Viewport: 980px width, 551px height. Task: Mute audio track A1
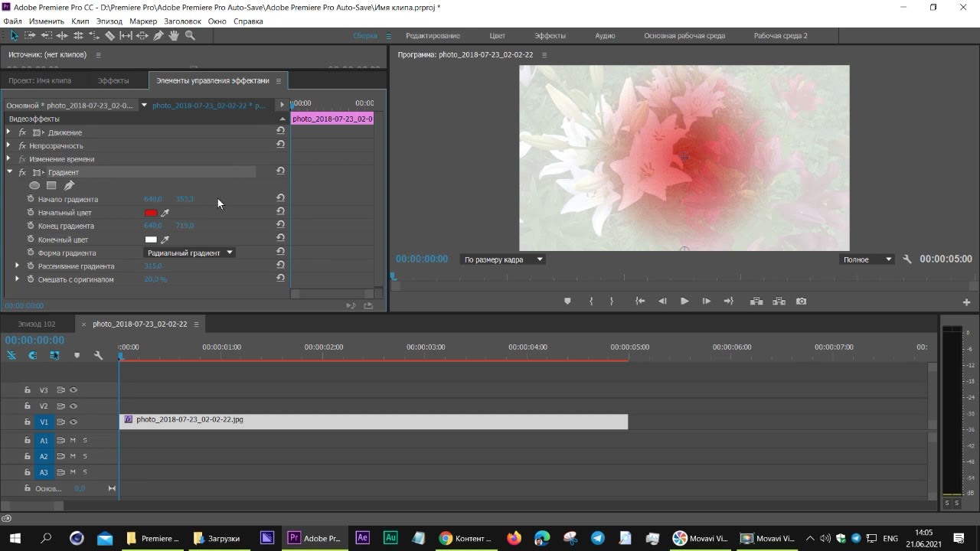[73, 441]
